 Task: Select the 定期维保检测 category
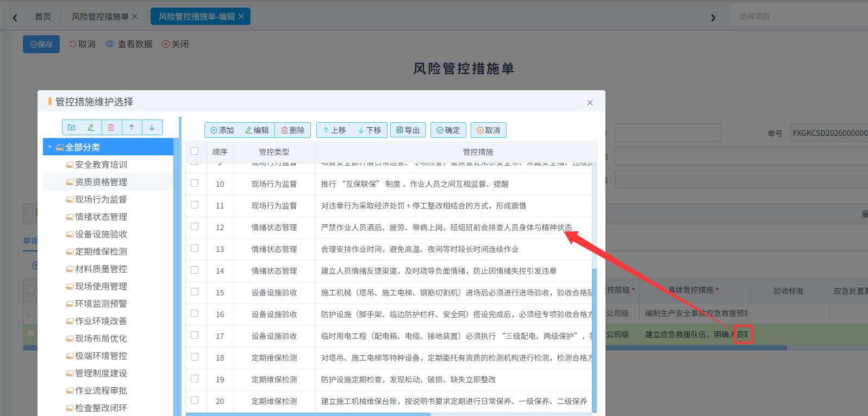click(x=101, y=251)
